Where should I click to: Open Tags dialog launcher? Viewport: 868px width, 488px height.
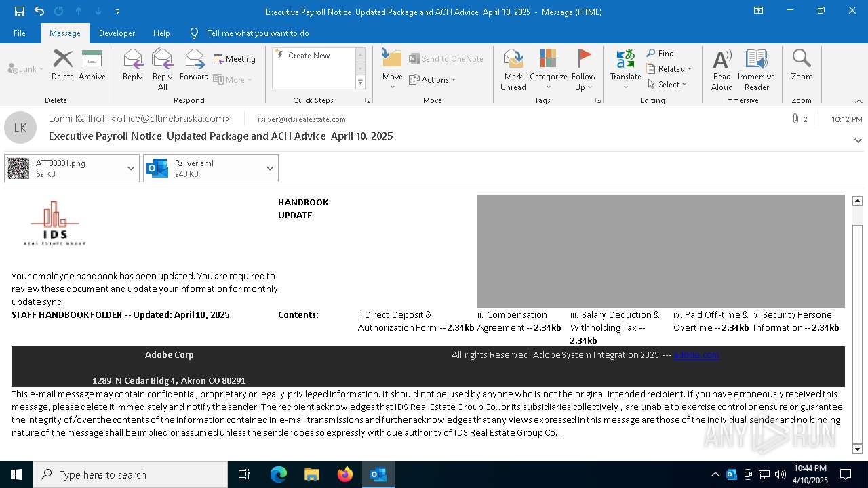pos(598,100)
